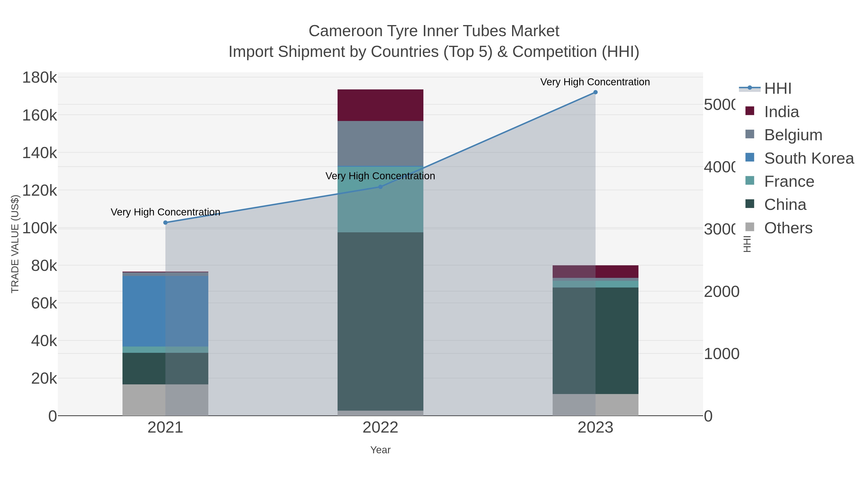The width and height of the screenshot is (868, 488).
Task: Toggle India series via legend label
Action: pyautogui.click(x=781, y=112)
